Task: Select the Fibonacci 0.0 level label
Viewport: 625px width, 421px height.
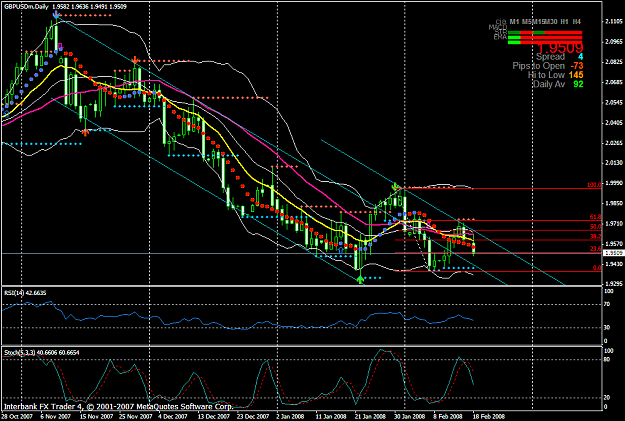Action: point(597,268)
